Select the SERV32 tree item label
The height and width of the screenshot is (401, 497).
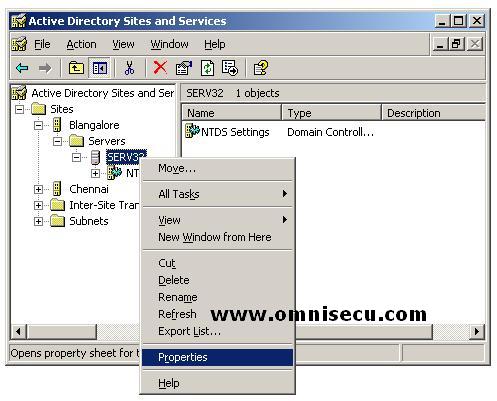(x=126, y=157)
